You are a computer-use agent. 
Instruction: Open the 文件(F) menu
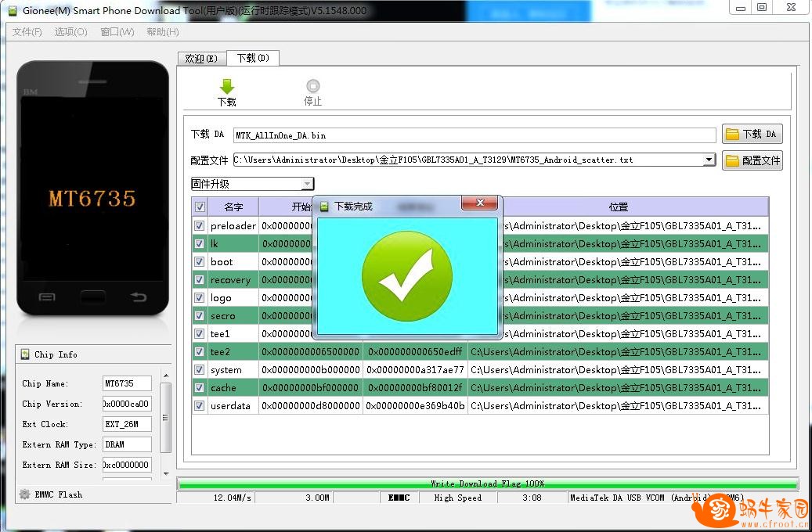pyautogui.click(x=27, y=32)
